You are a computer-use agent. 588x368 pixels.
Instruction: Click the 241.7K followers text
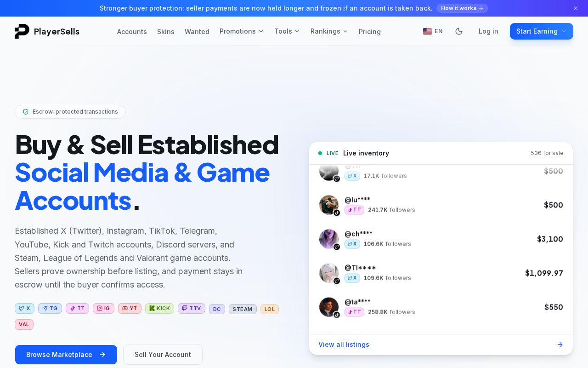(x=391, y=210)
